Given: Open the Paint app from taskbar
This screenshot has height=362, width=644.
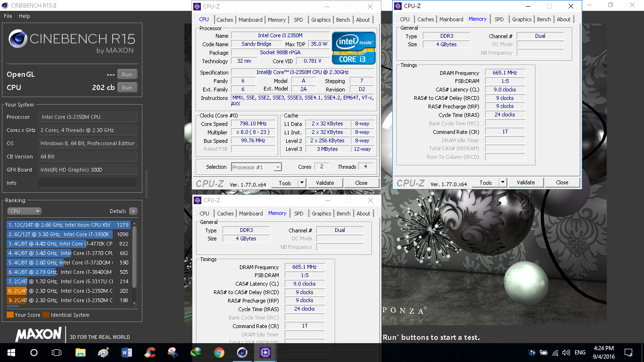Looking at the screenshot, I should click(104, 353).
